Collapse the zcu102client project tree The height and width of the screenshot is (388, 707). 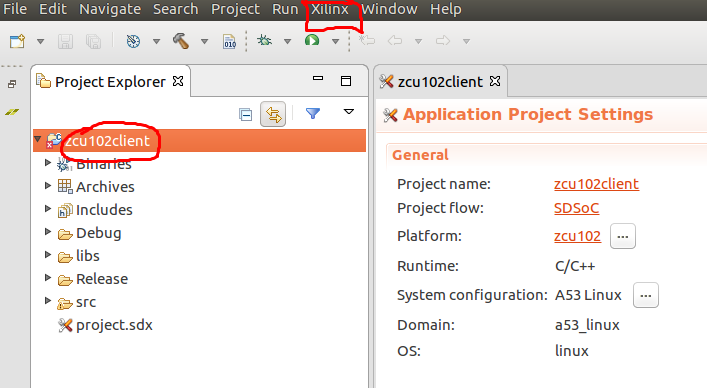[38, 138]
